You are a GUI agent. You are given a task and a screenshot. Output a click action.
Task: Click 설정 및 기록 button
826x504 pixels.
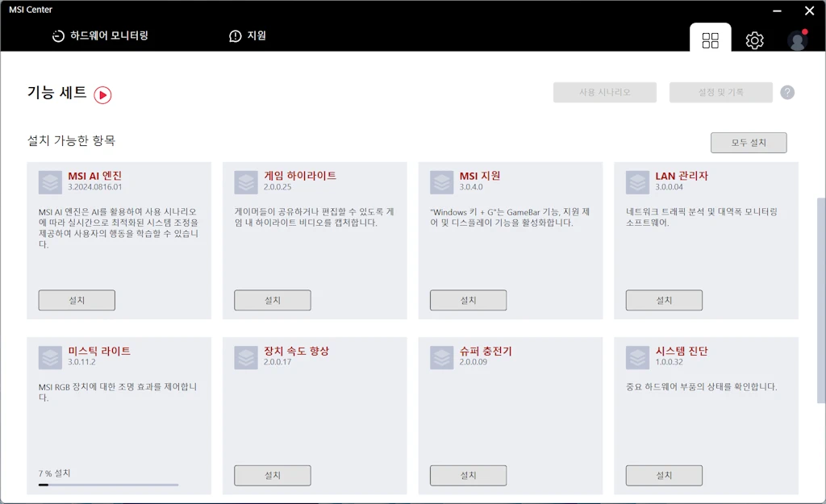(720, 92)
